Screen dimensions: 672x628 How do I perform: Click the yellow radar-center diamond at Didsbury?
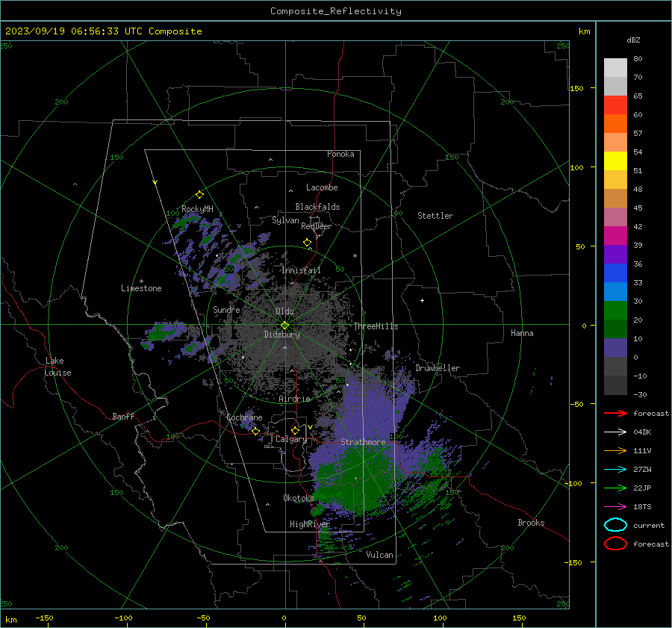[x=284, y=326]
